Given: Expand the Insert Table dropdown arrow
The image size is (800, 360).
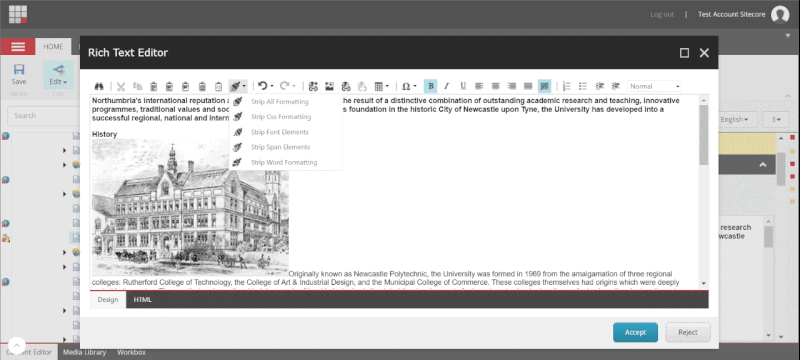Looking at the screenshot, I should (388, 86).
